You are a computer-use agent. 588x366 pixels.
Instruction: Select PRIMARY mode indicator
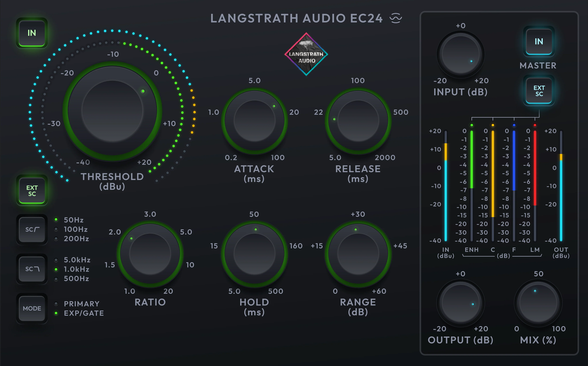click(77, 304)
